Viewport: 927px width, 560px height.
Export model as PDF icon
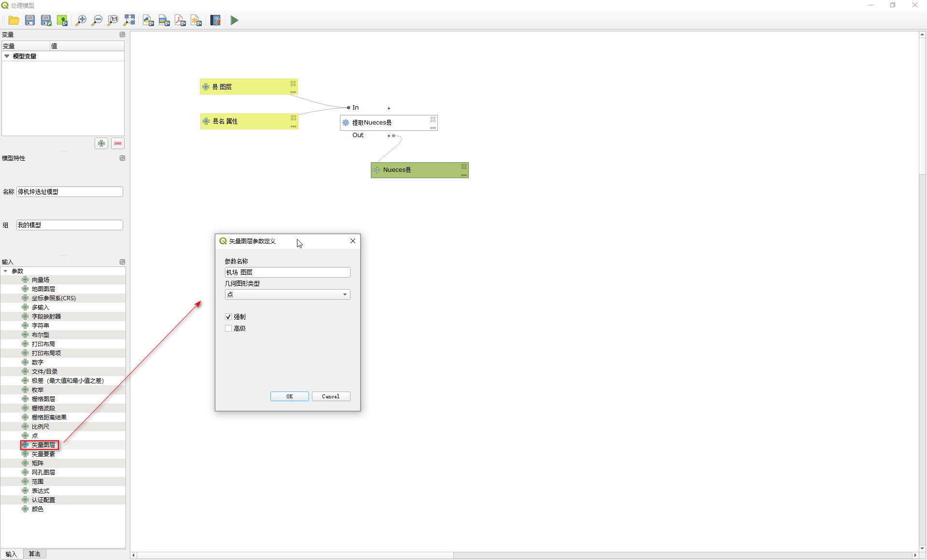pos(180,20)
